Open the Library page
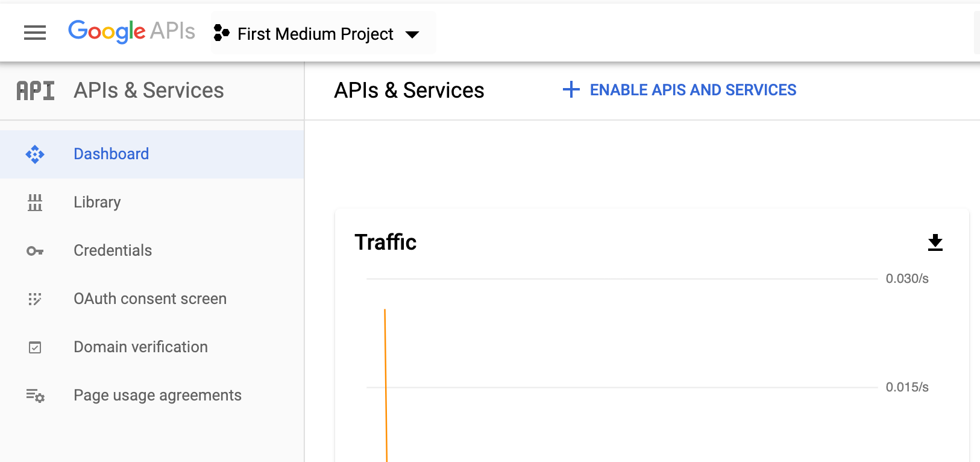Viewport: 980px width, 462px height. pyautogui.click(x=152, y=203)
